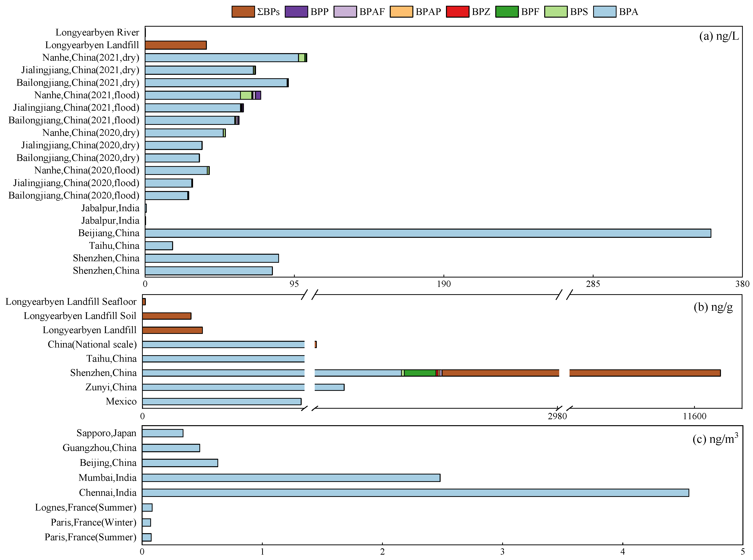
Task: Click the (a) ng/L panel label
Action: point(719,36)
